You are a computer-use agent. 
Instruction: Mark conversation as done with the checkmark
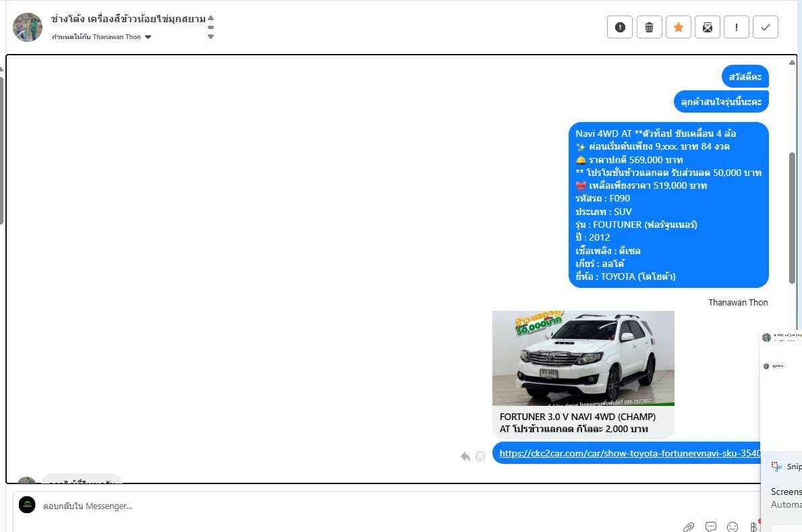click(766, 27)
